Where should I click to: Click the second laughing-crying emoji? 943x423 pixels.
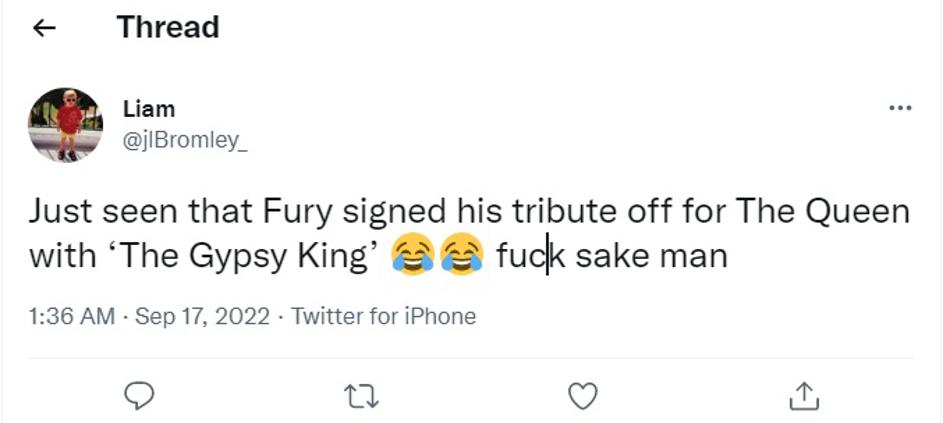click(x=462, y=256)
